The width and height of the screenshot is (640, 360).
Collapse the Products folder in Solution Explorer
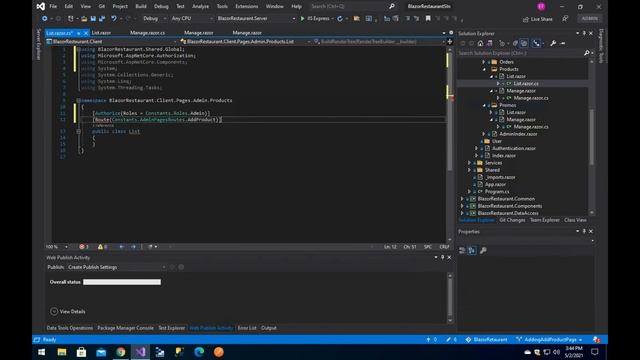(484, 69)
